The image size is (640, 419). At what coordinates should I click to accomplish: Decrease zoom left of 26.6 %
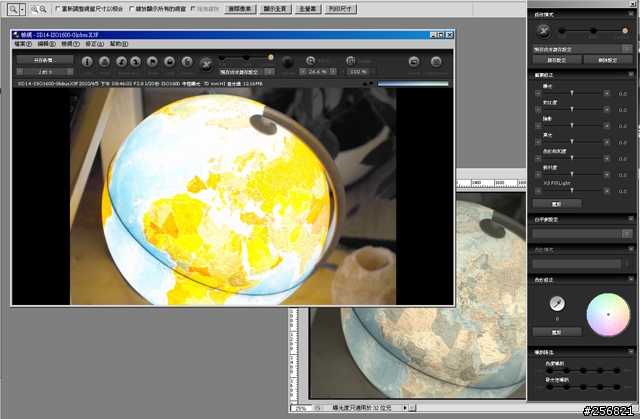[x=303, y=71]
